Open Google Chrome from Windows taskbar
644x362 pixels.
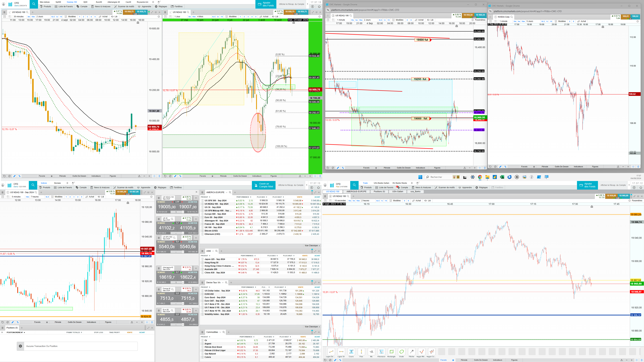(480, 177)
